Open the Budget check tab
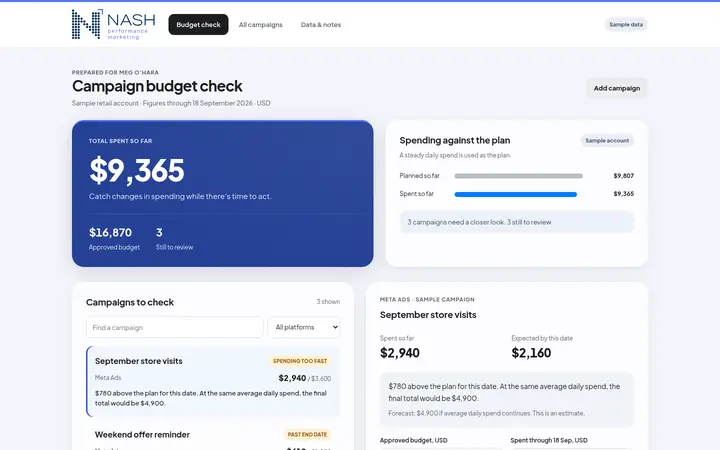 pyautogui.click(x=198, y=24)
